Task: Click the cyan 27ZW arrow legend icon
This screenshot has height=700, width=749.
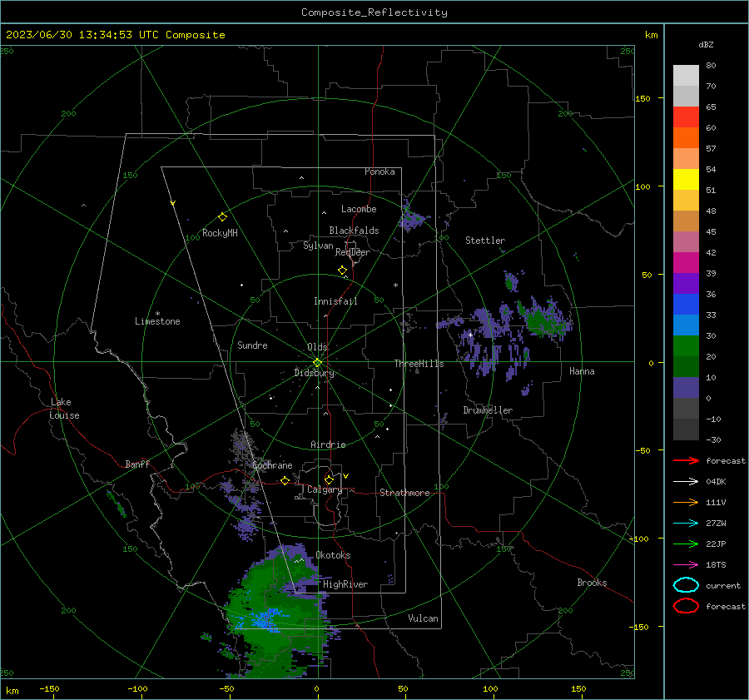Action: [x=686, y=524]
